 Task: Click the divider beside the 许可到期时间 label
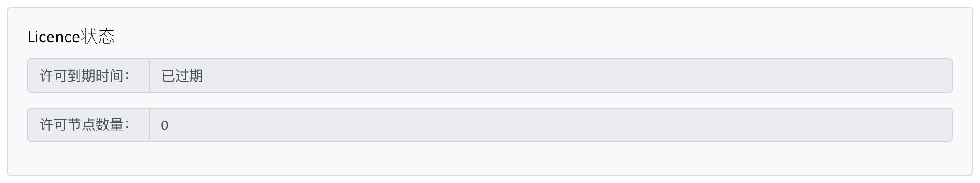[149, 76]
